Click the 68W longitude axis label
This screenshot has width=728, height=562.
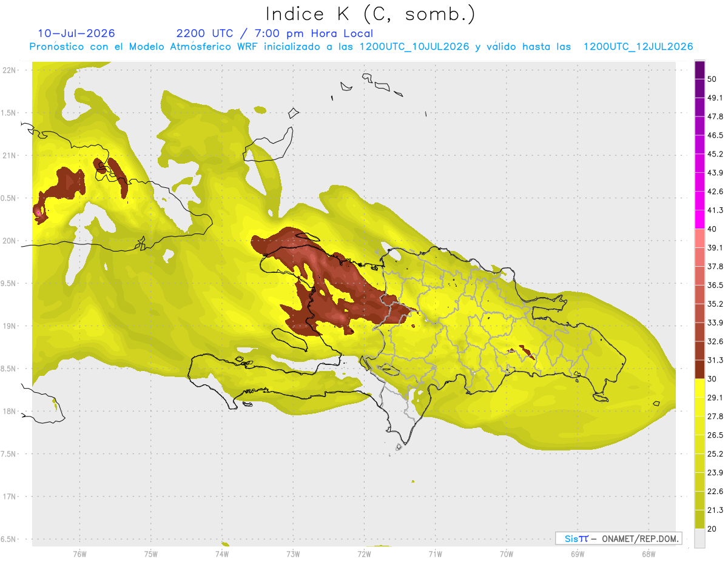(649, 554)
